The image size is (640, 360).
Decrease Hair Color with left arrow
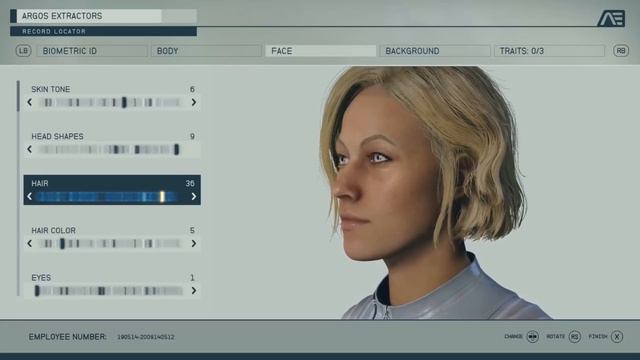tap(29, 244)
